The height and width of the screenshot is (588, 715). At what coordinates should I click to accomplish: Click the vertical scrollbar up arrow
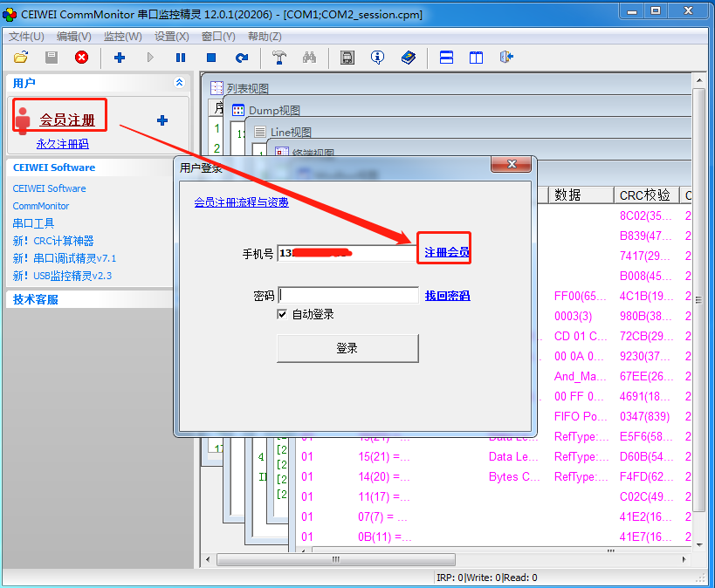pyautogui.click(x=699, y=80)
